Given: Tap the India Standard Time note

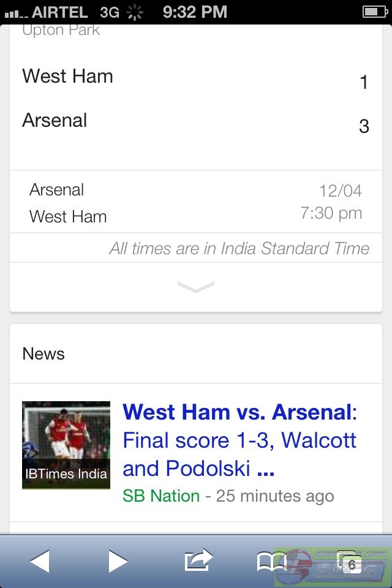Looking at the screenshot, I should 239,248.
